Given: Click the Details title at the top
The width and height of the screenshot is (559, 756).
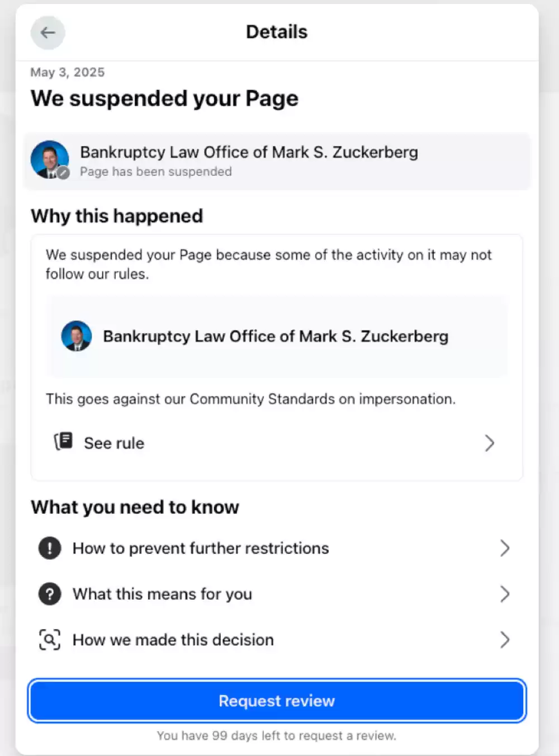Looking at the screenshot, I should pos(276,32).
